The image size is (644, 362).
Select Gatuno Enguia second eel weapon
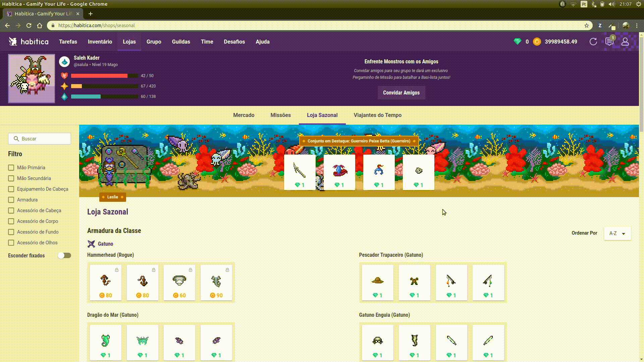[x=488, y=343]
